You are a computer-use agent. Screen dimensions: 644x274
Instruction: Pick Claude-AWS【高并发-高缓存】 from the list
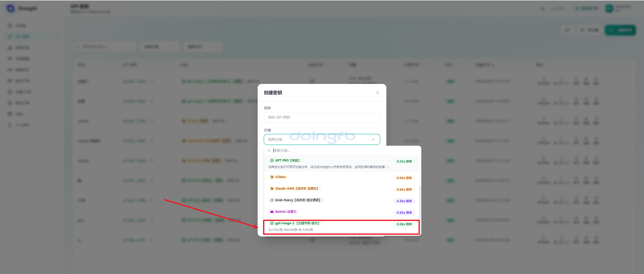[x=342, y=189]
